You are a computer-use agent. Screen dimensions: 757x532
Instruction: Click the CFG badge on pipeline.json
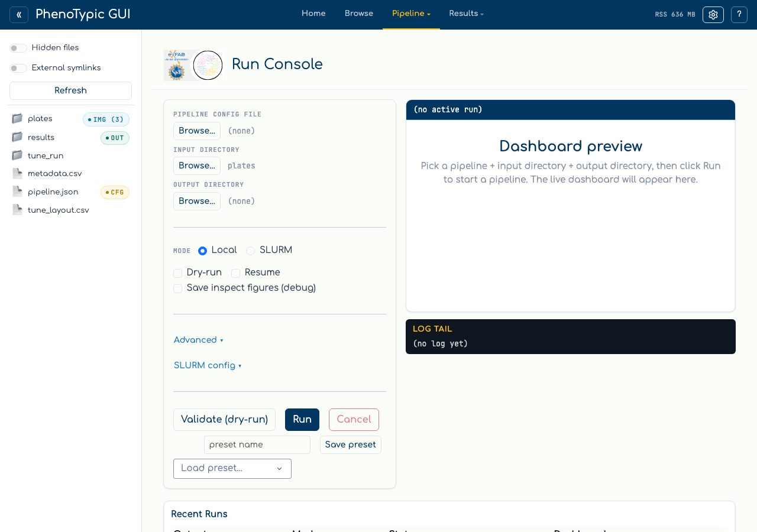pyautogui.click(x=115, y=192)
